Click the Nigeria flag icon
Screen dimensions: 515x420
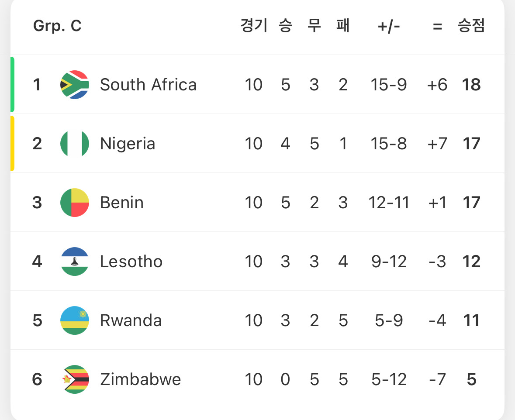pos(75,144)
